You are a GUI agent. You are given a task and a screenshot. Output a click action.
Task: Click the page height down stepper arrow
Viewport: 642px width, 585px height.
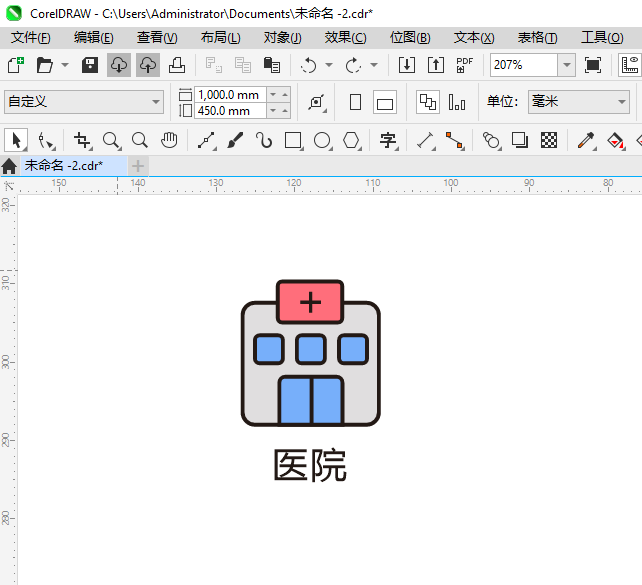pyautogui.click(x=273, y=111)
